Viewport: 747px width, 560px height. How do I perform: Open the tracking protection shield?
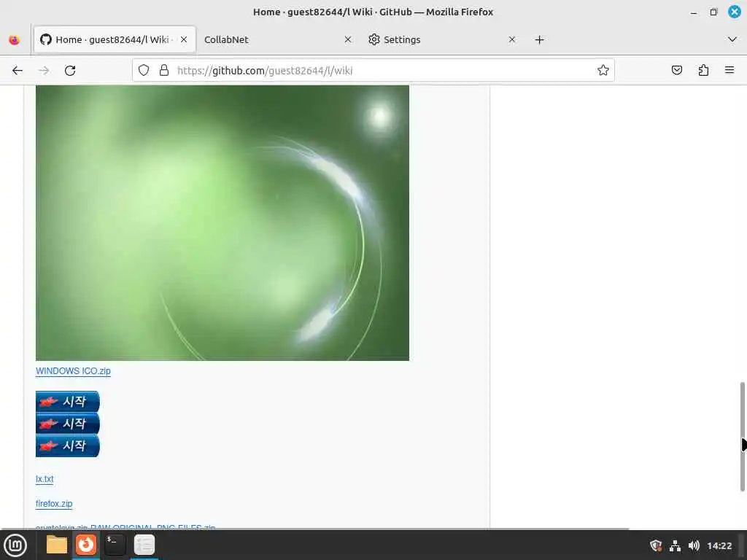[x=144, y=71]
